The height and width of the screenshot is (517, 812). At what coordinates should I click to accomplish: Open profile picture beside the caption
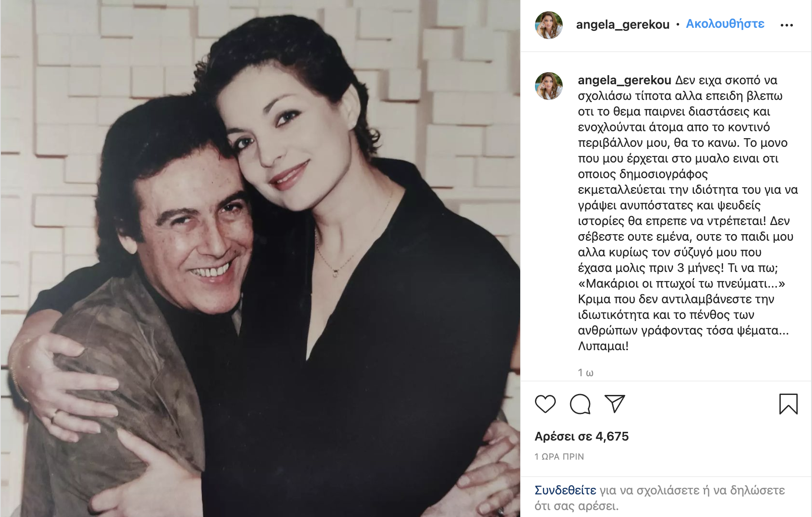click(x=549, y=86)
